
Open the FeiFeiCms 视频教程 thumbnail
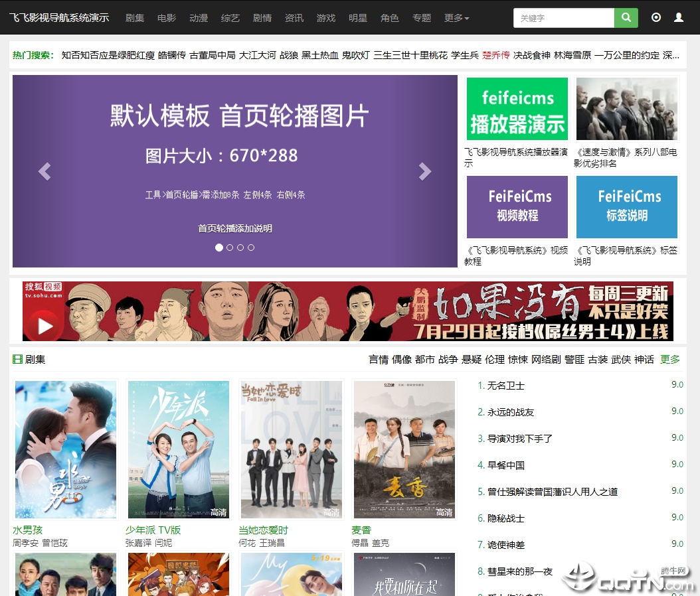[x=517, y=207]
